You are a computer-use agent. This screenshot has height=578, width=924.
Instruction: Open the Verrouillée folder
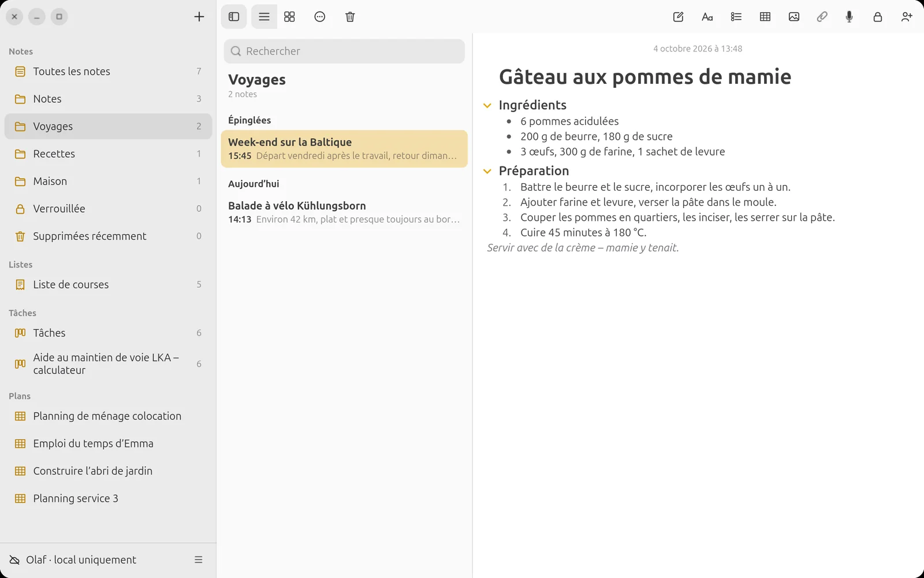tap(108, 209)
